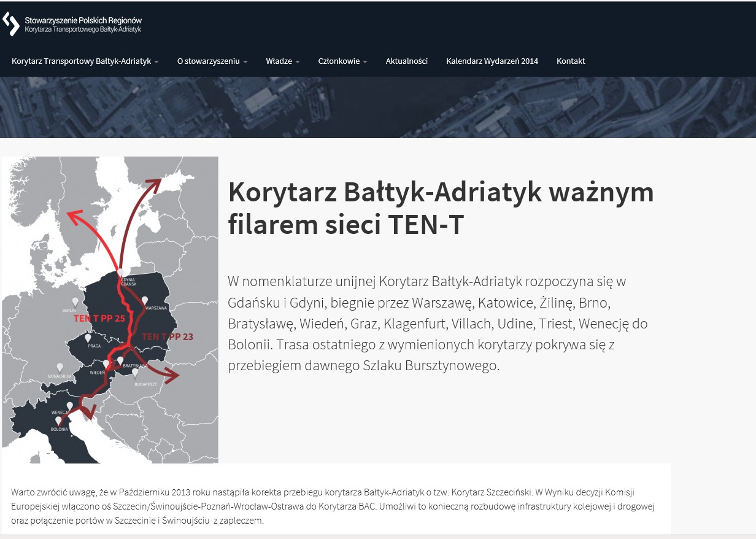Open Kalendarz Wydarzeń 2014 page
Screen dimensions: 756x539
tap(492, 61)
